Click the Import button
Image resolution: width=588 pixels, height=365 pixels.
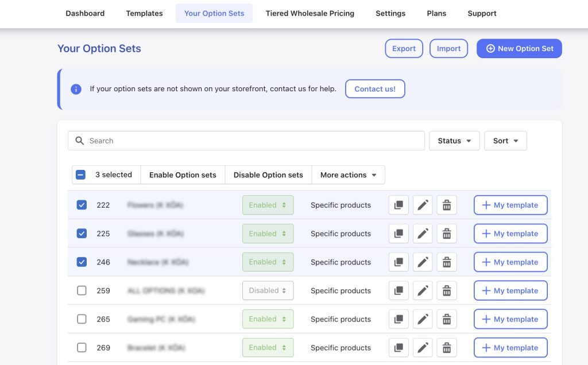coord(448,48)
